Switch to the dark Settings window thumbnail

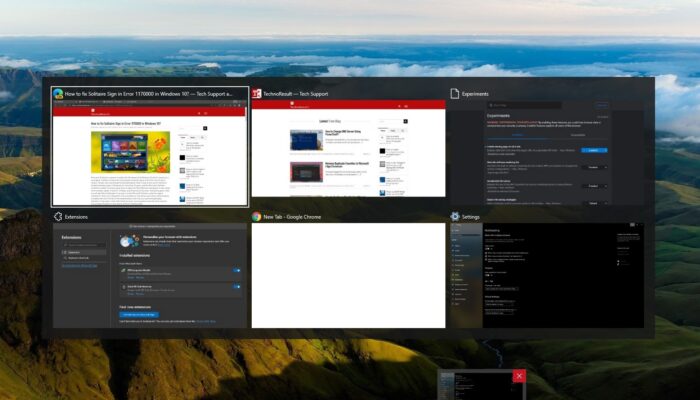pyautogui.click(x=546, y=275)
